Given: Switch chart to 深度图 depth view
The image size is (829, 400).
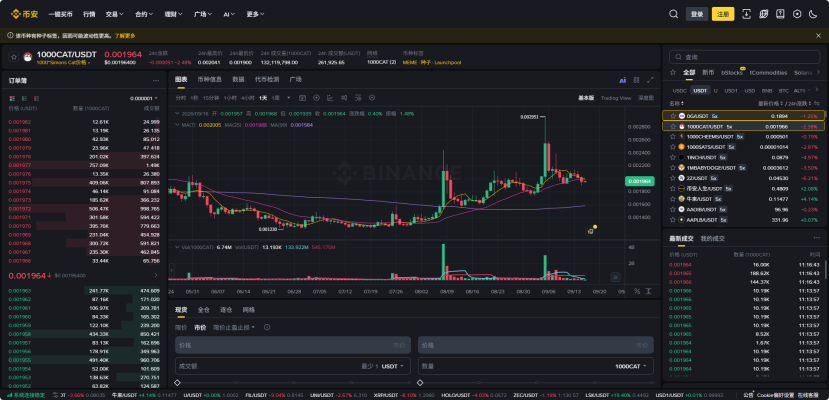Looking at the screenshot, I should (646, 98).
